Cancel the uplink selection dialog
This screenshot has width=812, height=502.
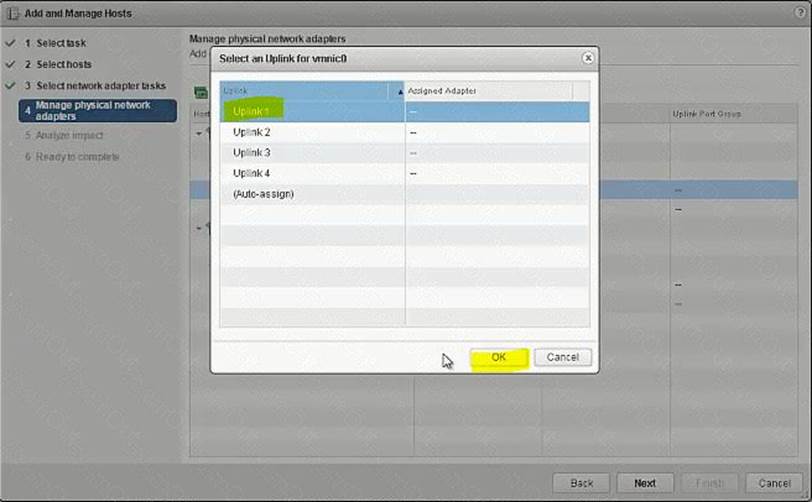coord(562,357)
